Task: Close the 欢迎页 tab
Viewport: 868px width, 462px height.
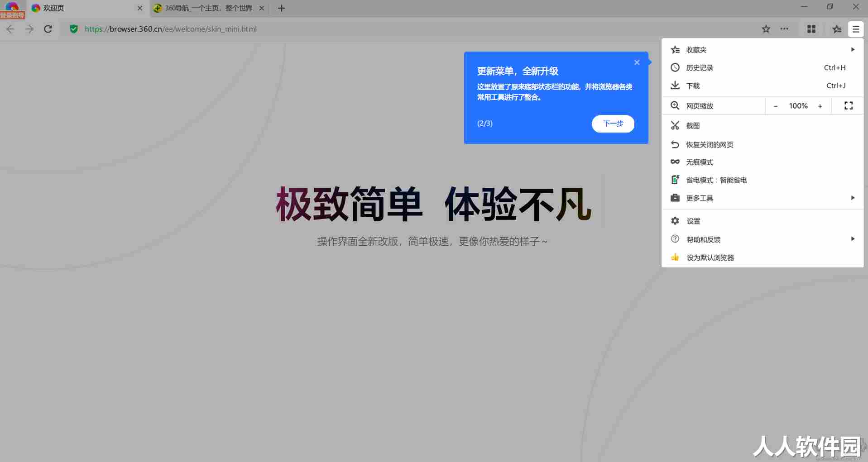Action: (140, 8)
